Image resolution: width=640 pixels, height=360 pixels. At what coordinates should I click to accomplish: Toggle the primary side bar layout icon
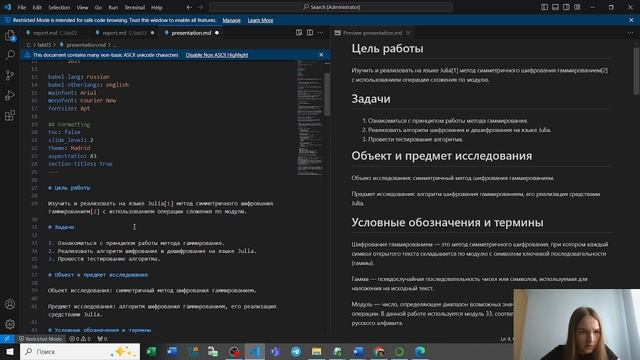[x=544, y=7]
